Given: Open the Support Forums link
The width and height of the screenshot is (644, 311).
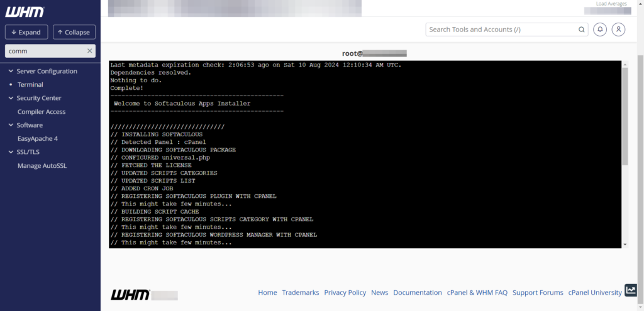Looking at the screenshot, I should coord(538,293).
